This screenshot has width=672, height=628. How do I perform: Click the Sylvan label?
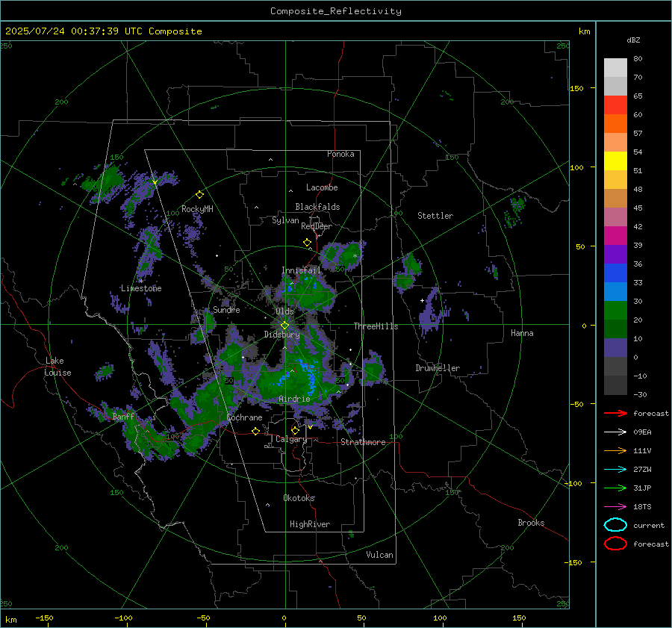point(285,220)
